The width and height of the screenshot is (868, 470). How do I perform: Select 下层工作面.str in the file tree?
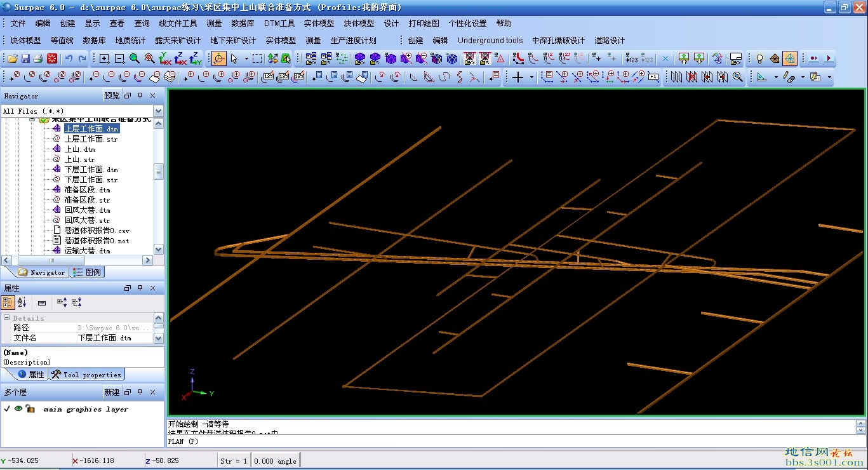(x=91, y=180)
